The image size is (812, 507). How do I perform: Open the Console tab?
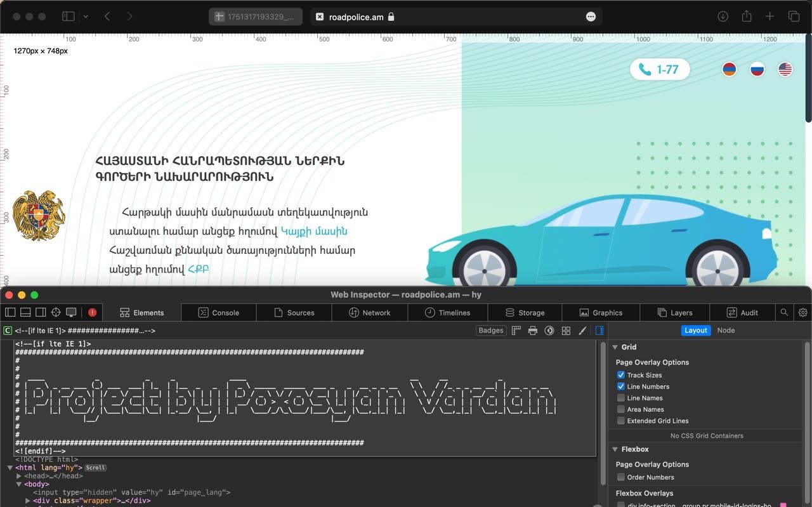click(218, 312)
